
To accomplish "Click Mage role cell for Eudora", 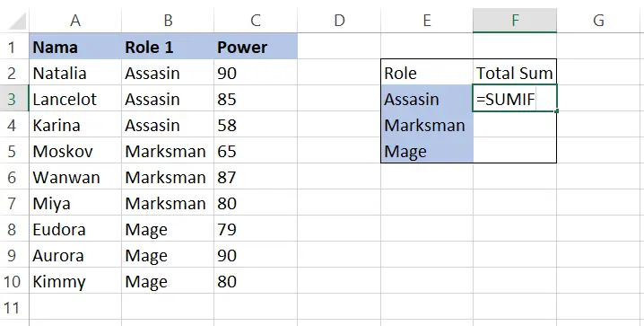I will [x=168, y=229].
